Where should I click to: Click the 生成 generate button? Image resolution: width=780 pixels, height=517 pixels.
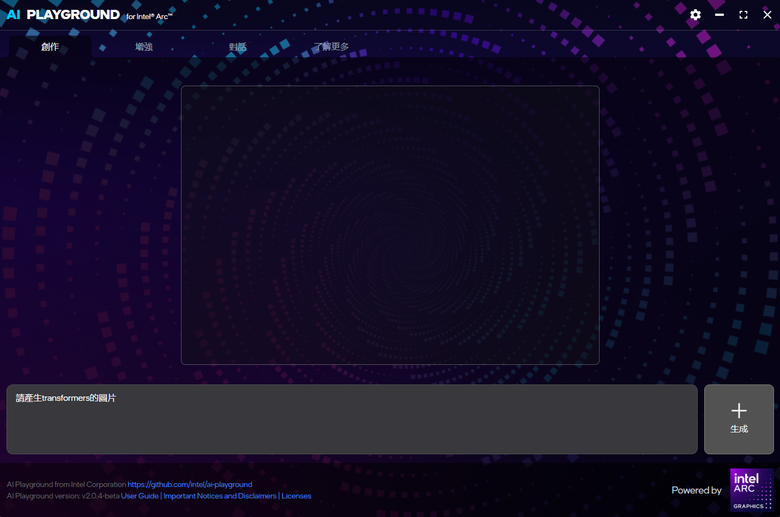pos(739,419)
